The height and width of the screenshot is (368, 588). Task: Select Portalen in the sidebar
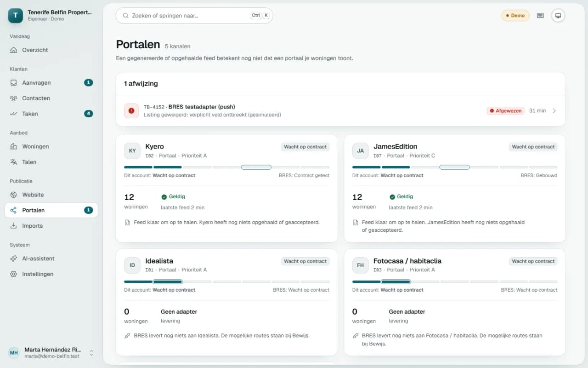pyautogui.click(x=51, y=210)
